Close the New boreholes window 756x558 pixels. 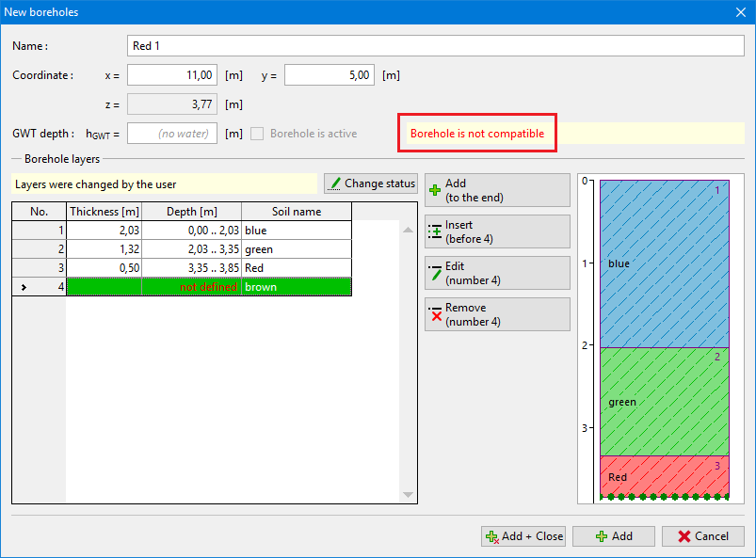click(739, 12)
